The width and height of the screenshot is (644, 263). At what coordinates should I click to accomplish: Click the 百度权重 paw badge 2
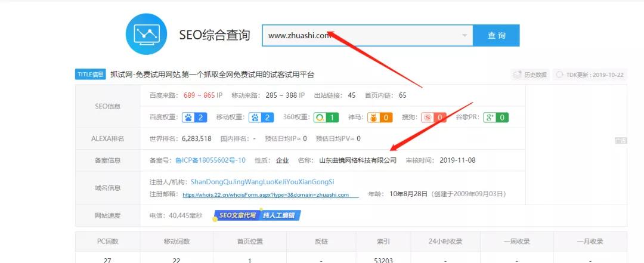[x=194, y=117]
